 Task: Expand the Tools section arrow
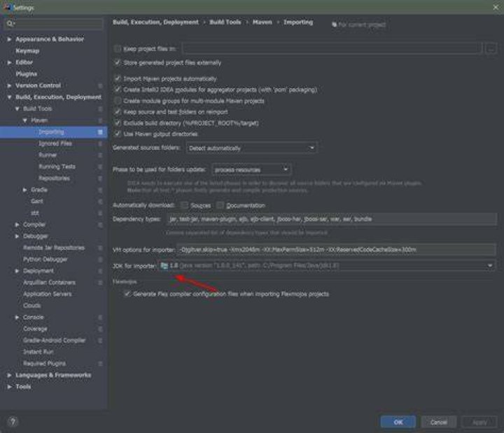click(9, 387)
